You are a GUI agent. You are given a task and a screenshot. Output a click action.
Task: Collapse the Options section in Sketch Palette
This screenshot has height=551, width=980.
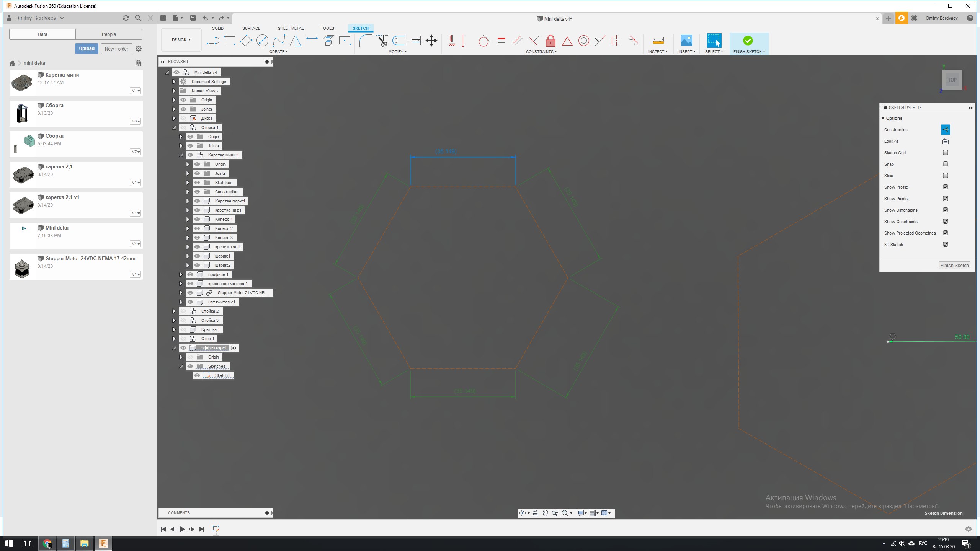coord(883,118)
